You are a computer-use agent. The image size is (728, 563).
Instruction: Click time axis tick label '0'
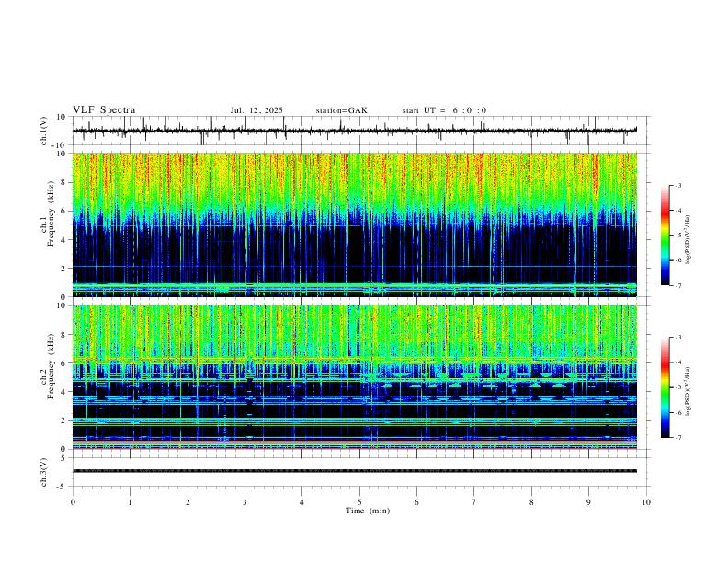[x=73, y=502]
